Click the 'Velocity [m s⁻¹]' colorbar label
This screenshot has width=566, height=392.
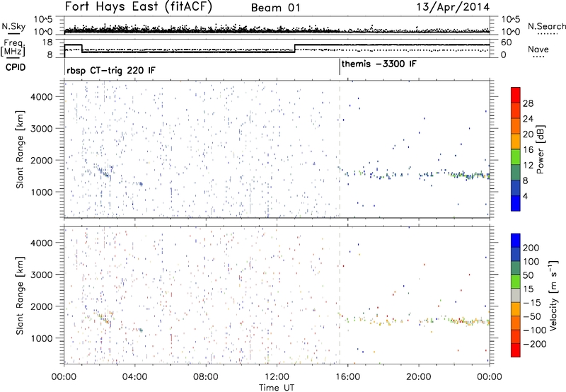point(553,295)
